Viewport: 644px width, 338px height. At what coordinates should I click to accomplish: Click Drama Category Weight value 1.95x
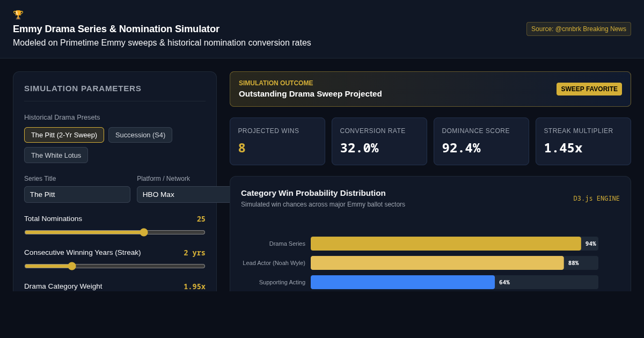click(x=194, y=286)
